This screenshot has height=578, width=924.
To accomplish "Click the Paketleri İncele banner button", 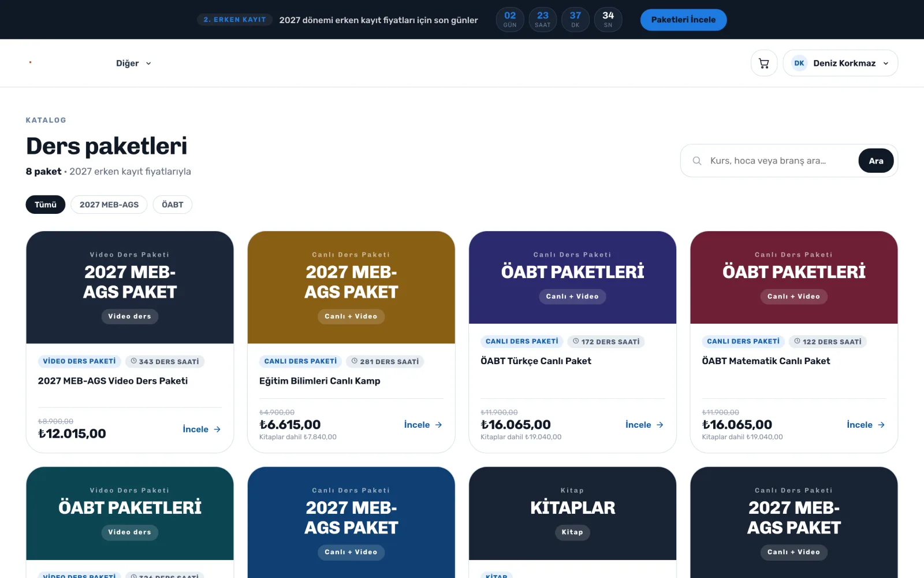I will (x=683, y=20).
